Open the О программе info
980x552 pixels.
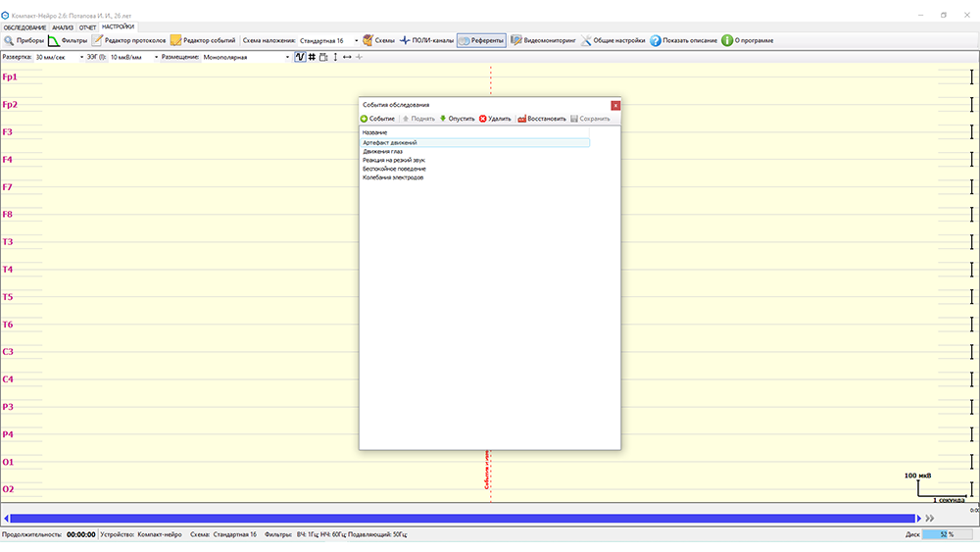tap(728, 40)
